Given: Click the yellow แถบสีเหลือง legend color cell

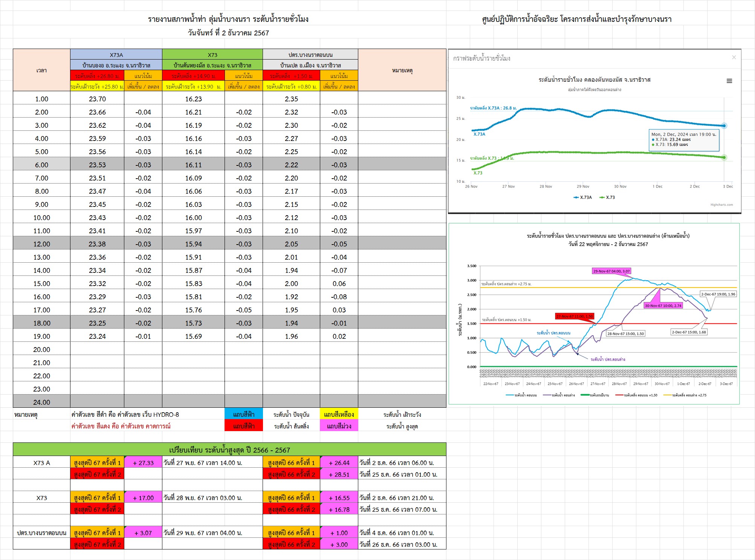Looking at the screenshot, I should pyautogui.click(x=339, y=414).
